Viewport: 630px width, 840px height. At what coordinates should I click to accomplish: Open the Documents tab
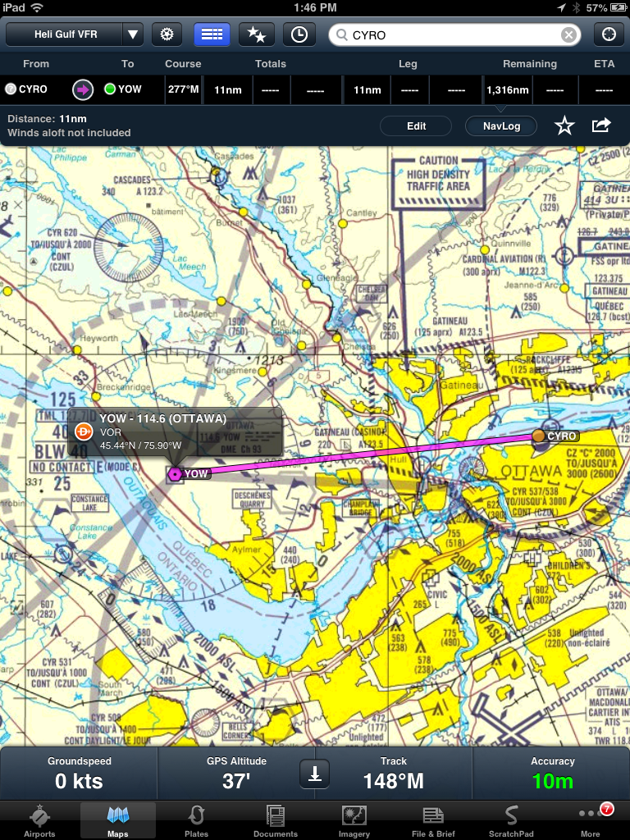[276, 820]
